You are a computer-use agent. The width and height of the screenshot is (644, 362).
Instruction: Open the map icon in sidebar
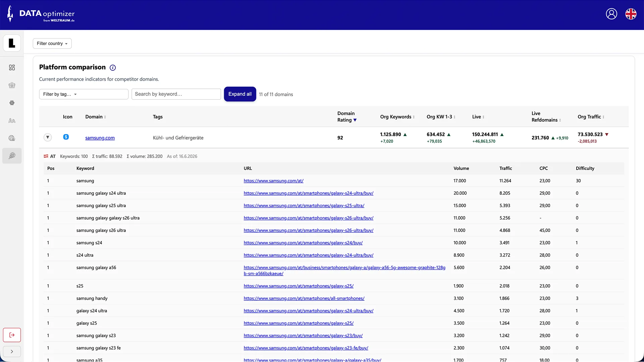[x=12, y=120]
